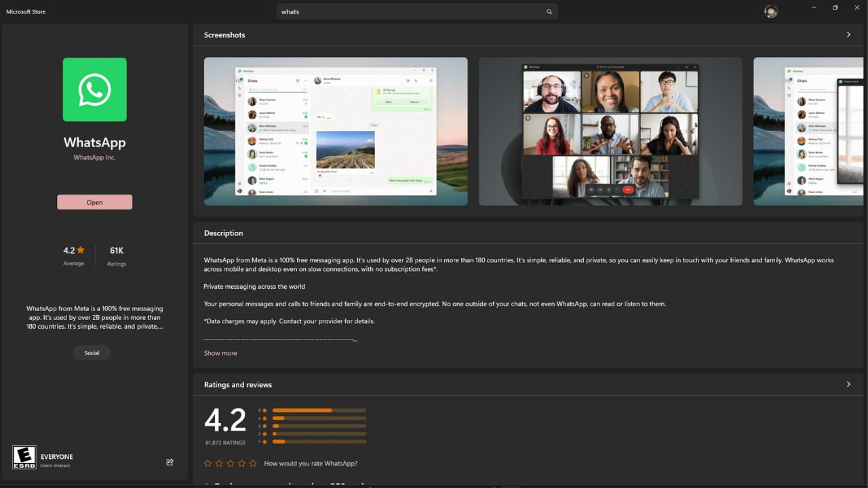
Task: Click the search magnifier icon
Action: (549, 12)
